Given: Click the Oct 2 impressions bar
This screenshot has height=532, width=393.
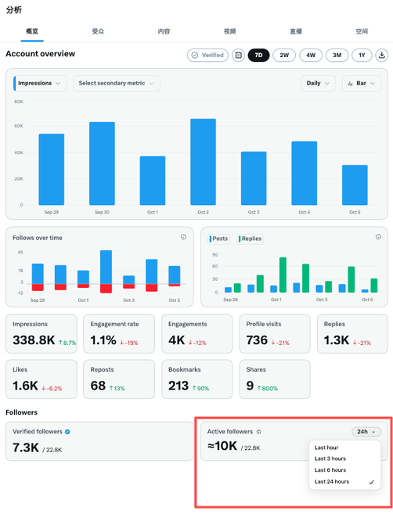Looking at the screenshot, I should point(203,162).
